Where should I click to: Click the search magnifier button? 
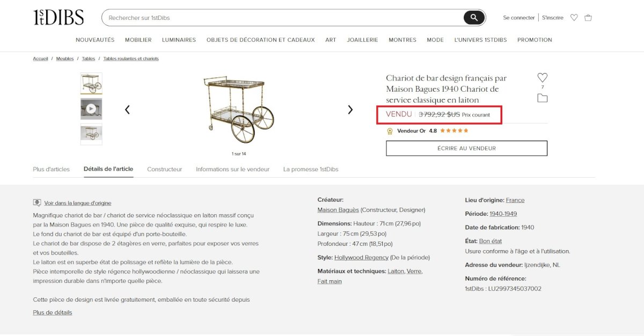point(474,18)
